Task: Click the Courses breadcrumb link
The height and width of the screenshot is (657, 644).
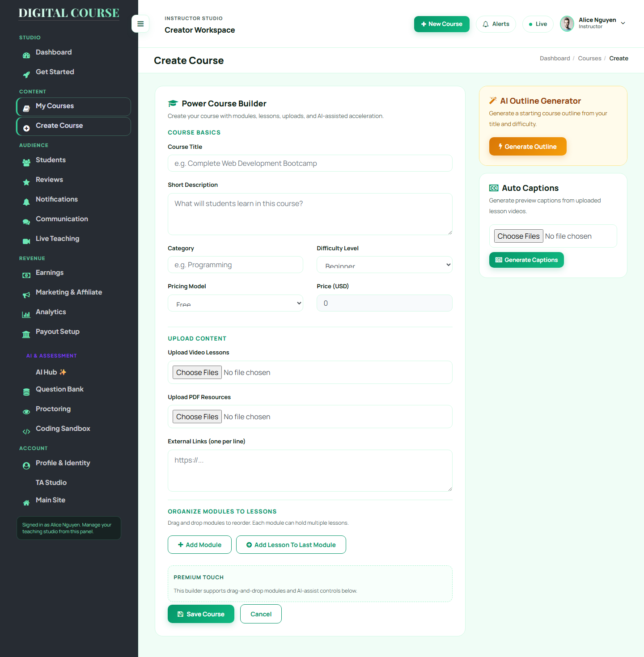Action: (589, 59)
